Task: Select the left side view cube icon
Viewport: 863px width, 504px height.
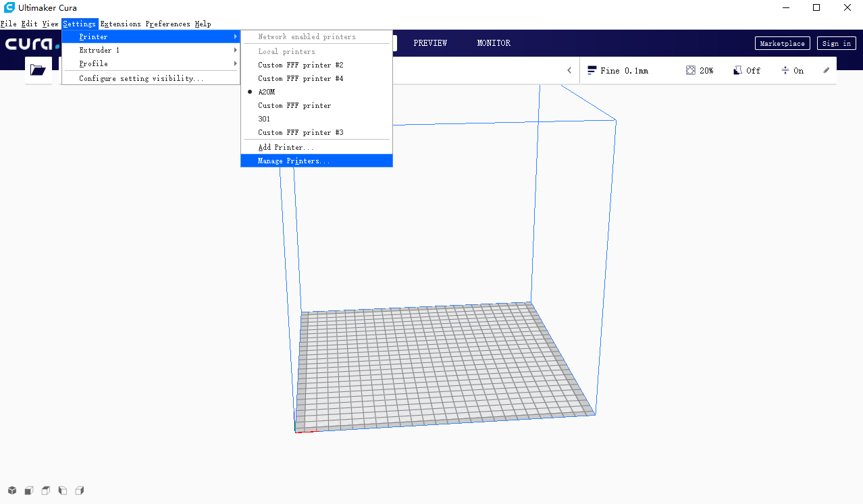Action: point(63,491)
